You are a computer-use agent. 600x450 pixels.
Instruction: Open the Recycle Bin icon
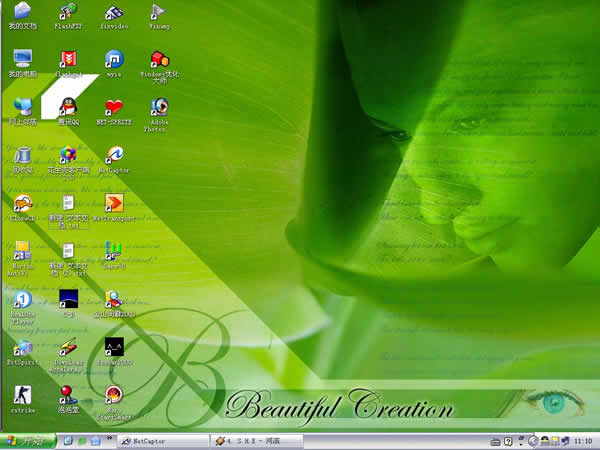pyautogui.click(x=22, y=155)
